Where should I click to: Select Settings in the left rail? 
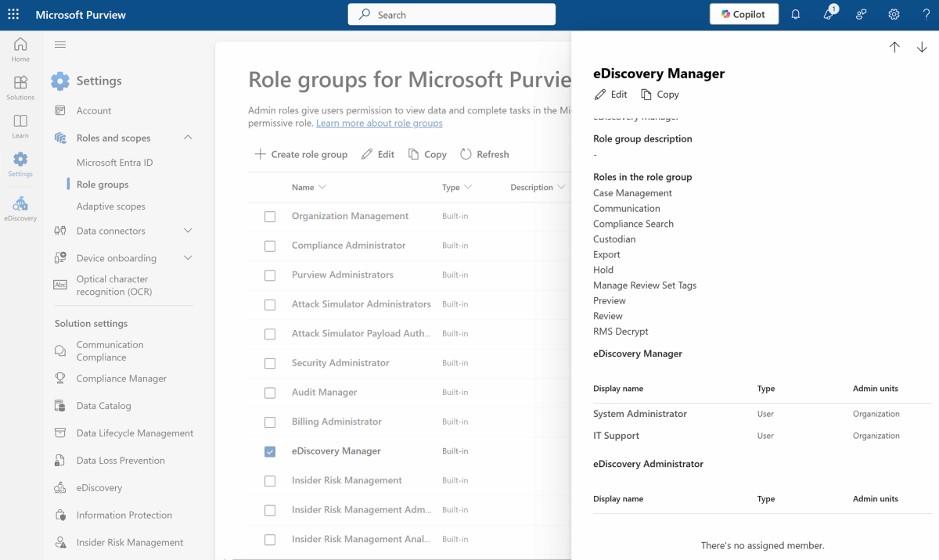[20, 164]
